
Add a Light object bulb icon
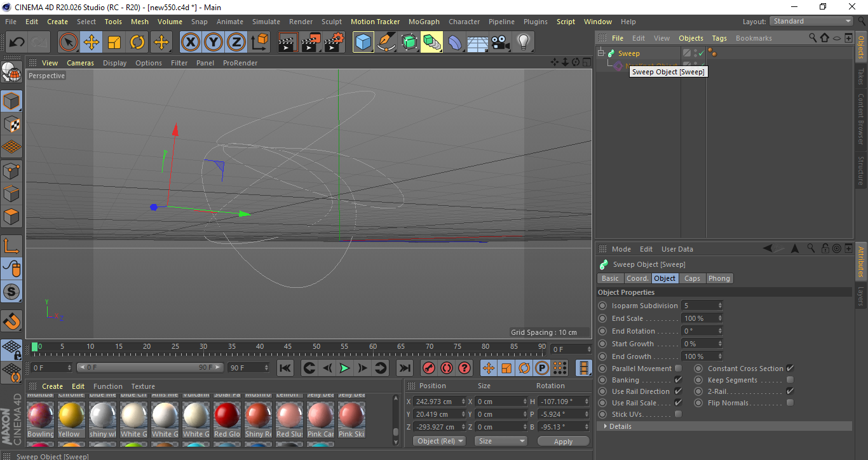(x=523, y=43)
